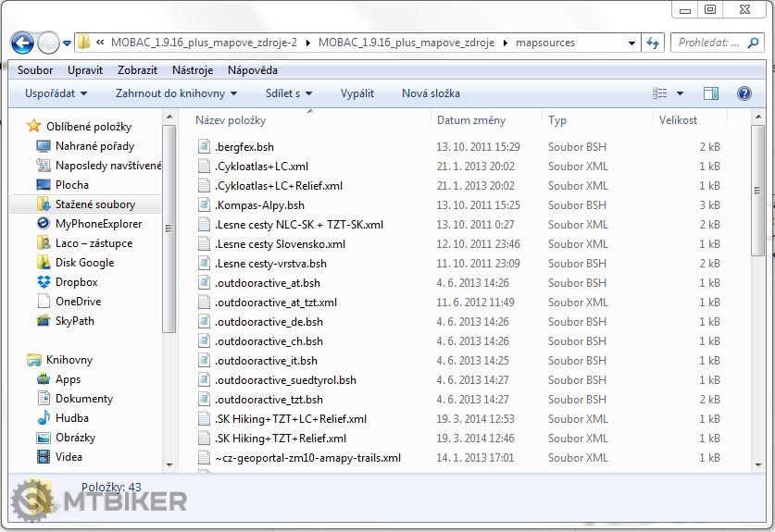
Task: Click the .bergfex.bsh file icon
Action: (x=206, y=147)
